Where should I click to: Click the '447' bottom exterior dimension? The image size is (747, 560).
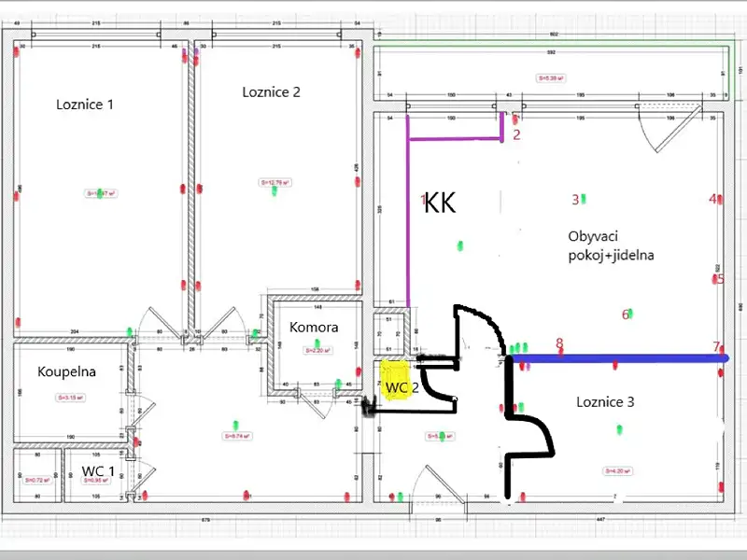coord(600,520)
